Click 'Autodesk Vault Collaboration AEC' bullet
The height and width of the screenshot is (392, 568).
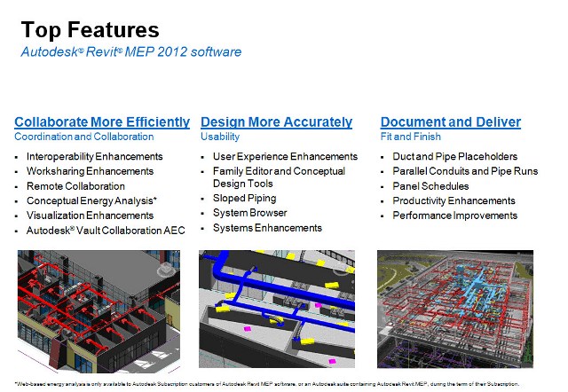click(106, 231)
